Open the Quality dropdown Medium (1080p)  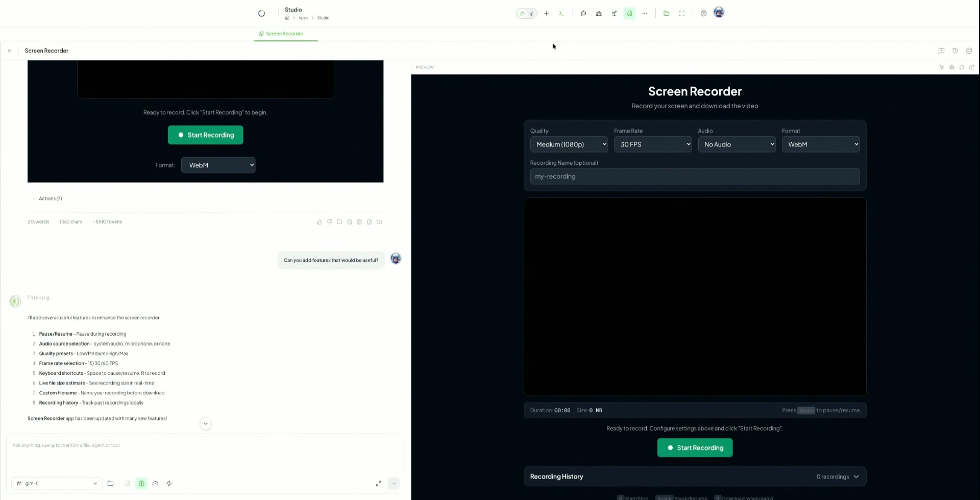pos(569,144)
